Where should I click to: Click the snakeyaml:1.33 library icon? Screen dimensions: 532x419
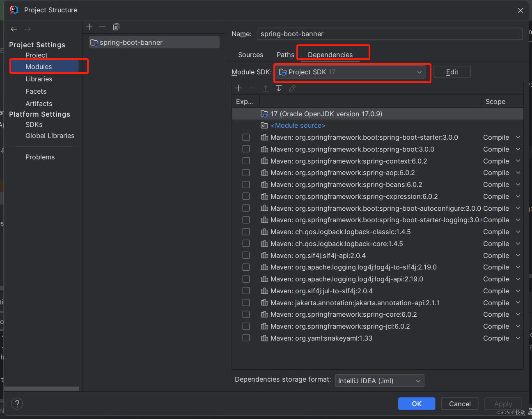[x=265, y=338]
